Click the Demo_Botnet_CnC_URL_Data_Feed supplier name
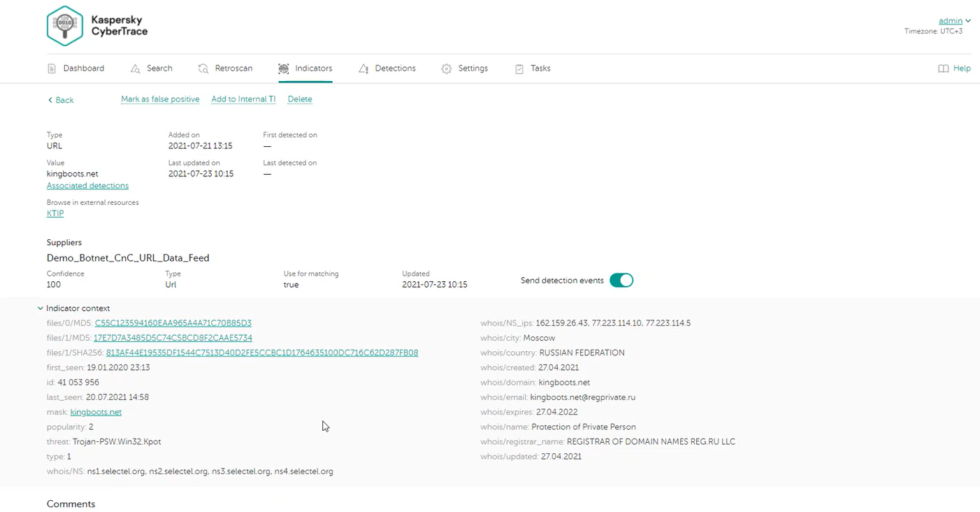 pyautogui.click(x=128, y=258)
